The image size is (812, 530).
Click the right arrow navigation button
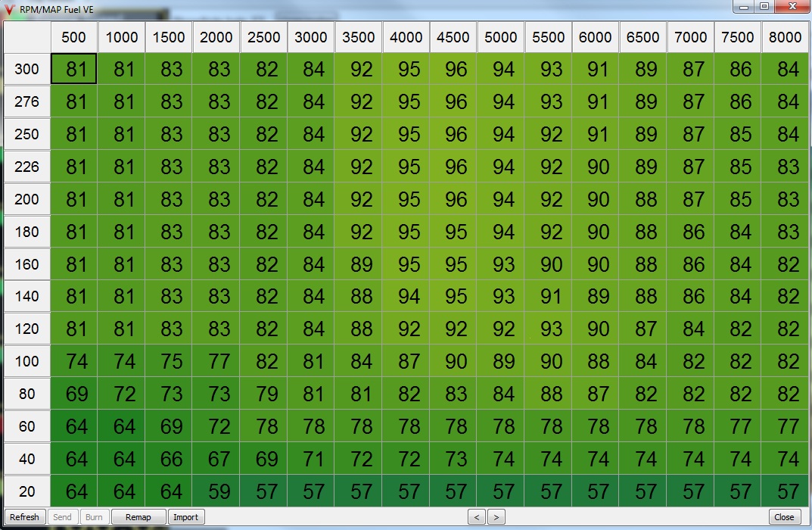[496, 517]
